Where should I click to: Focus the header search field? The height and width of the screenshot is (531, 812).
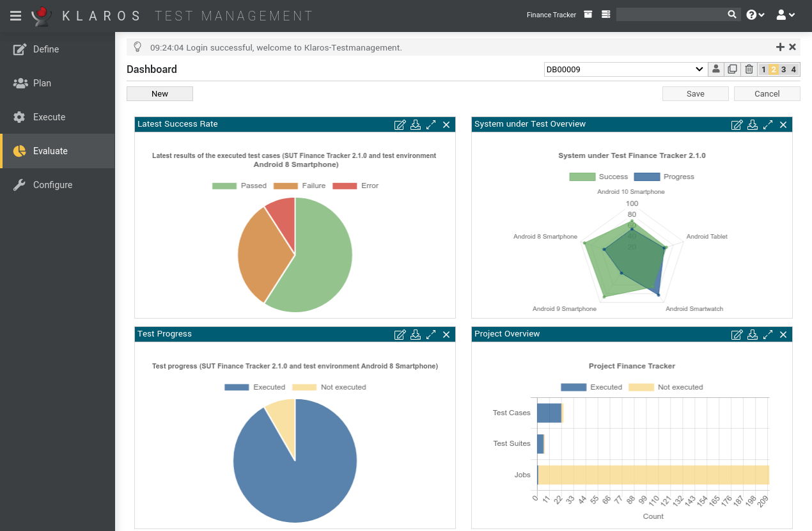(x=671, y=14)
